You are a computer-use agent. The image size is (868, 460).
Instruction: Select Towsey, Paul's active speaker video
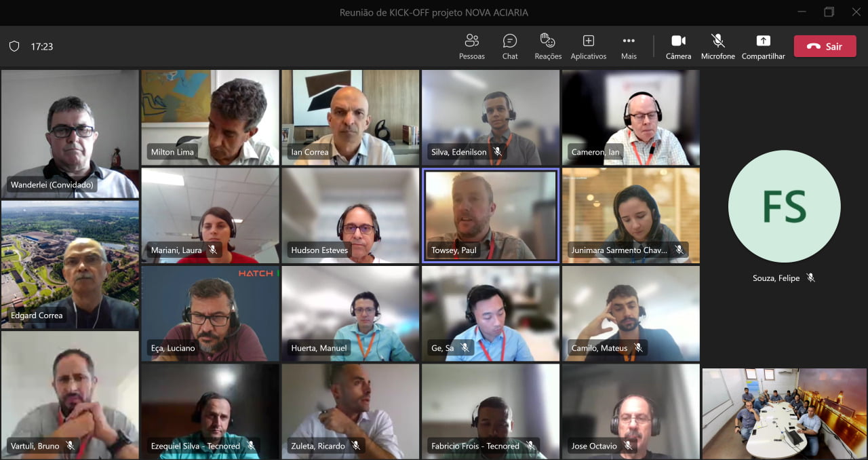click(490, 214)
